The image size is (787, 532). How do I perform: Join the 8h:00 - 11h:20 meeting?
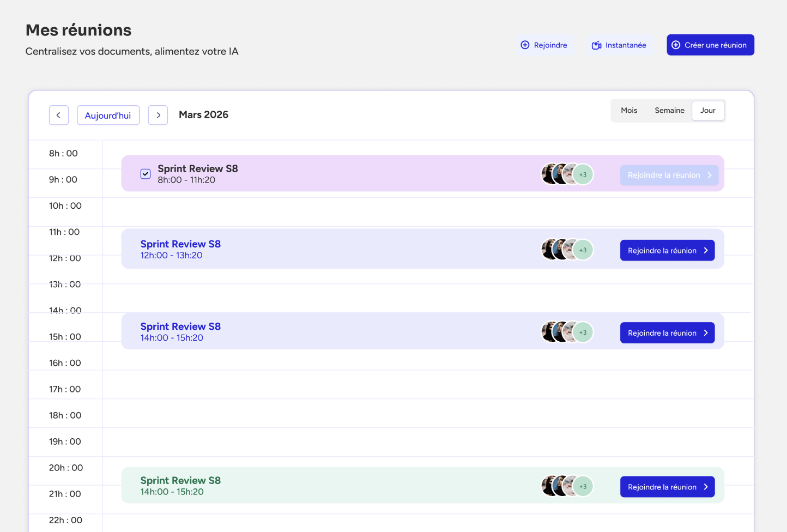click(669, 175)
